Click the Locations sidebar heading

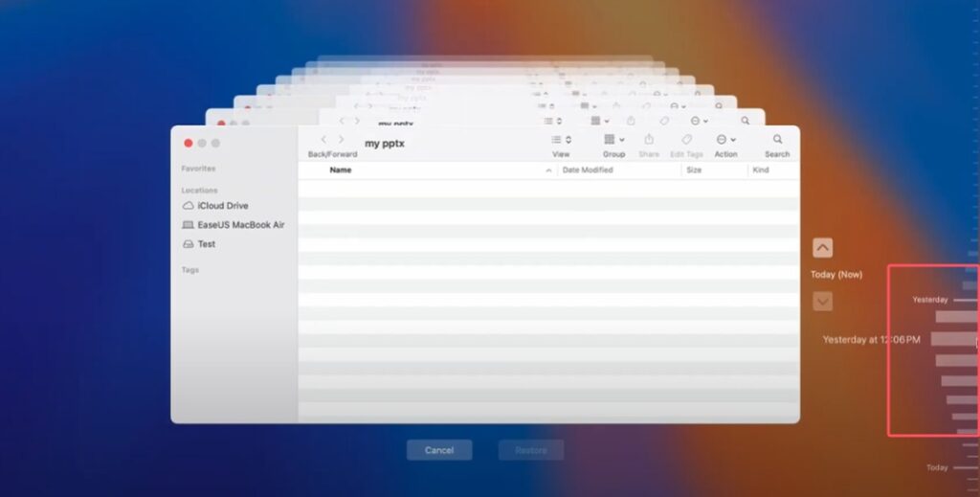199,190
